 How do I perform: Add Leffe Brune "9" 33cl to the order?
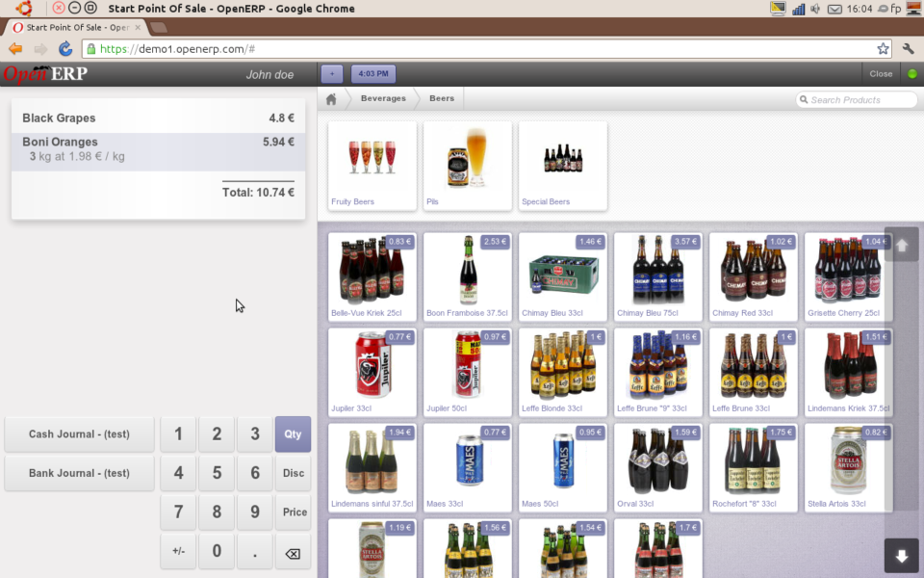click(x=658, y=372)
